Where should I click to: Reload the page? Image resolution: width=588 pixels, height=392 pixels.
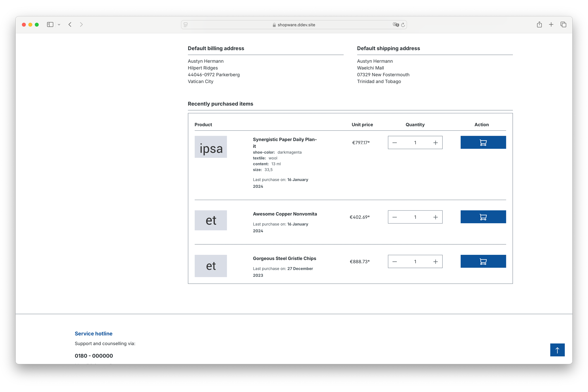coord(403,25)
